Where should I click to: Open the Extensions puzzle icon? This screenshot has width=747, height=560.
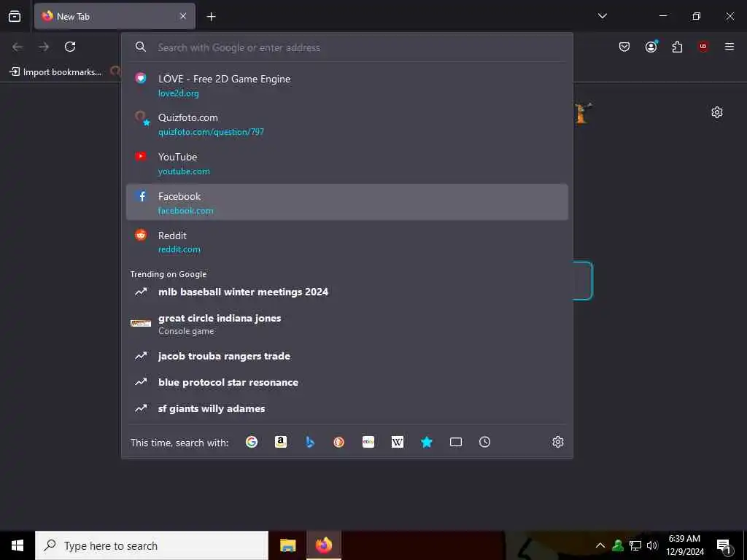[x=677, y=47]
